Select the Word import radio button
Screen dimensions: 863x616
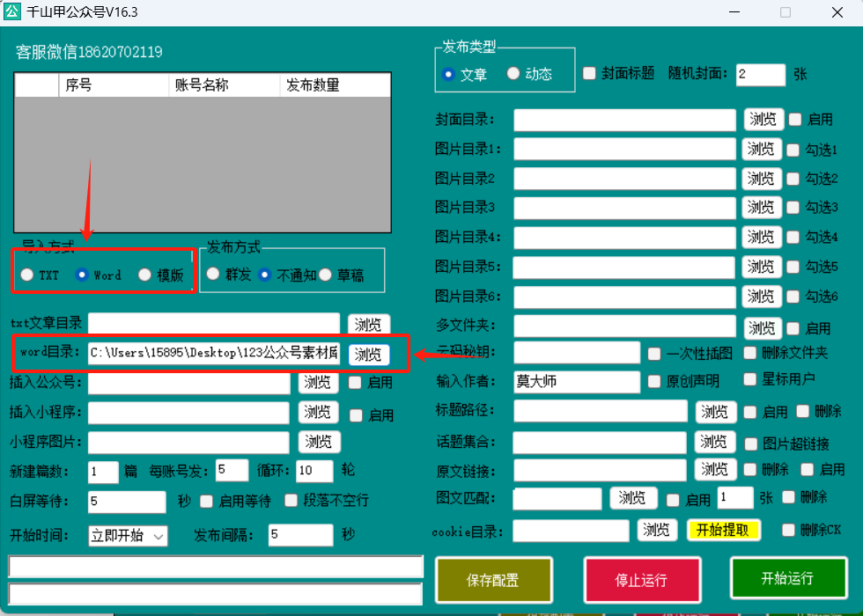pos(81,275)
